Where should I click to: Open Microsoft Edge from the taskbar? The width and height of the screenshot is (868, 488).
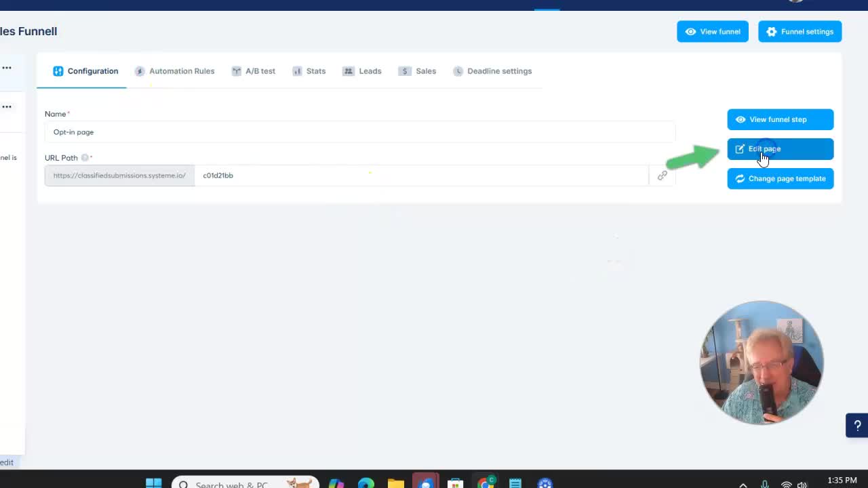(x=366, y=483)
